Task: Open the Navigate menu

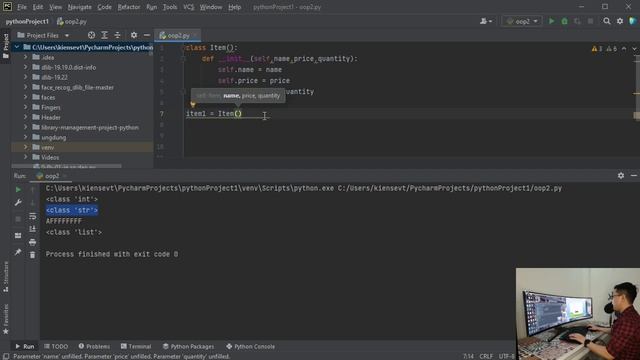Action: [x=79, y=7]
